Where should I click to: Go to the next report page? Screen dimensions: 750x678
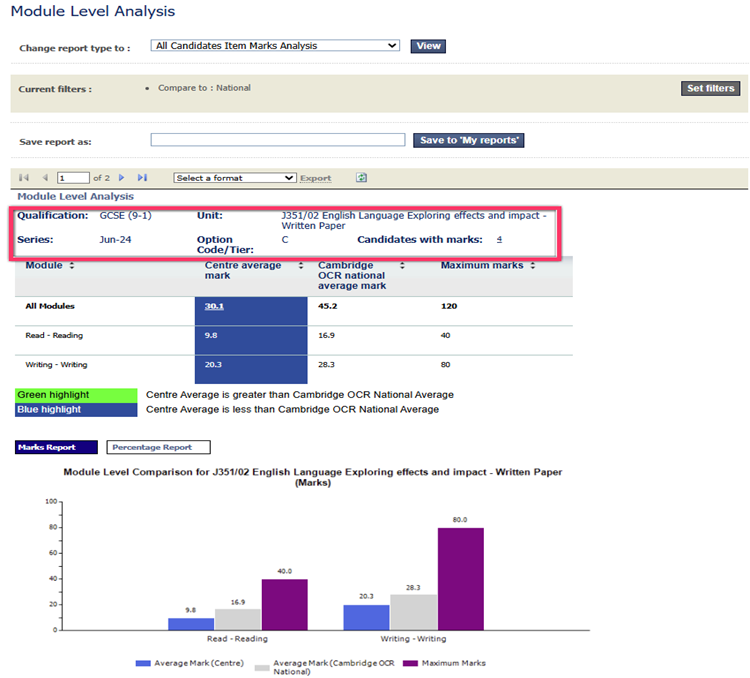[x=122, y=178]
